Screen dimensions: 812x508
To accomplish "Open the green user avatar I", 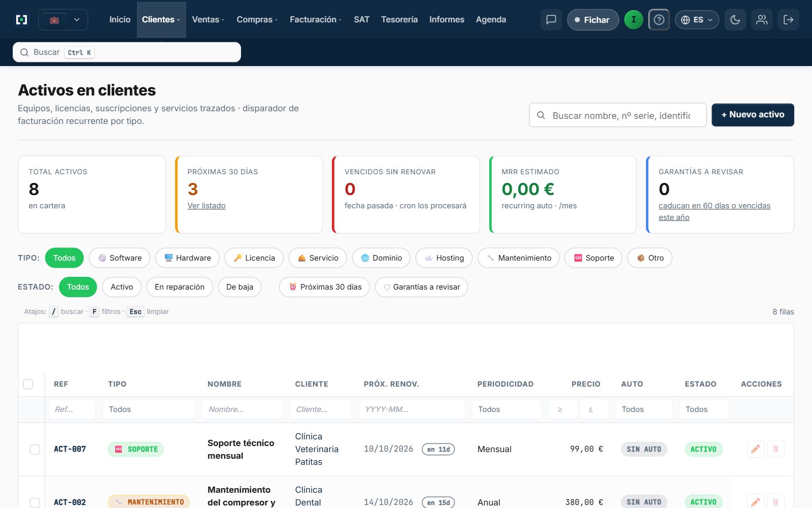I will 633,20.
